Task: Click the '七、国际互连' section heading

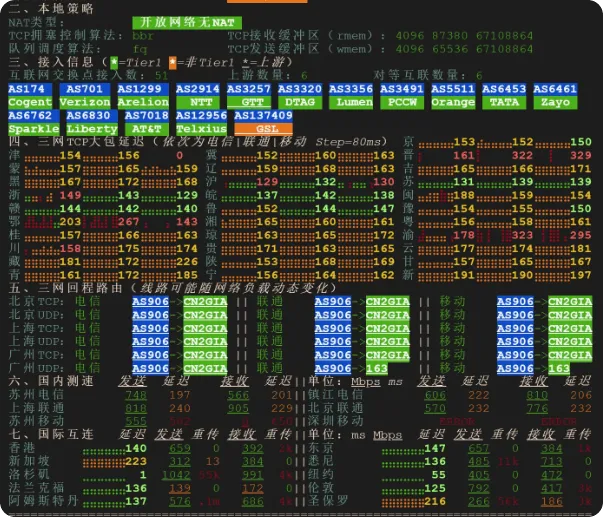Action: tap(51, 434)
